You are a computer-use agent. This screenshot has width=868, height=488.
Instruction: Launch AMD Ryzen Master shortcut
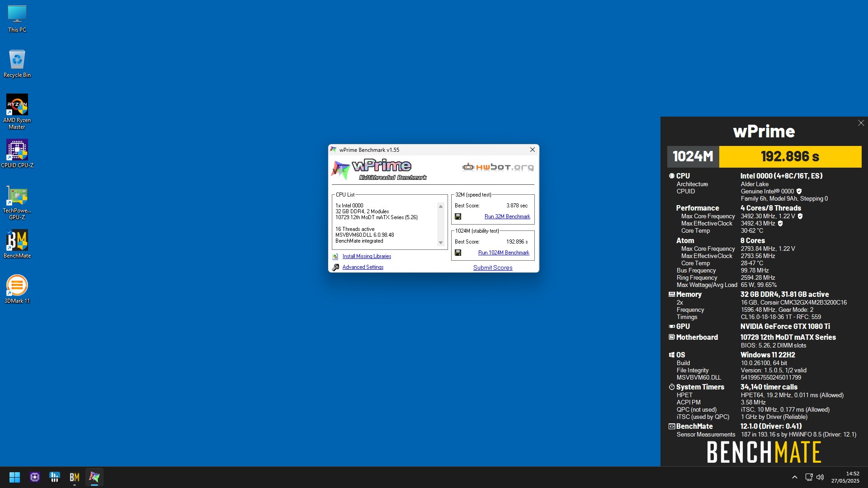(17, 112)
